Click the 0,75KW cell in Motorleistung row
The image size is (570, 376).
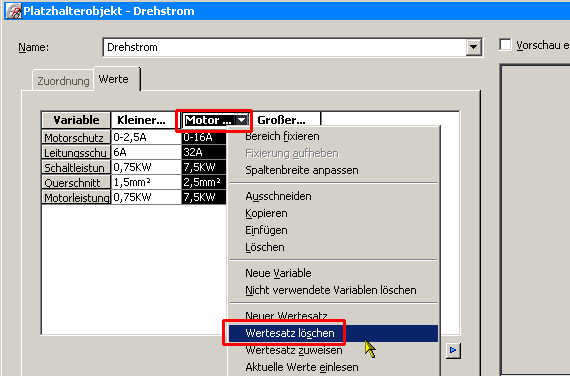tap(146, 197)
